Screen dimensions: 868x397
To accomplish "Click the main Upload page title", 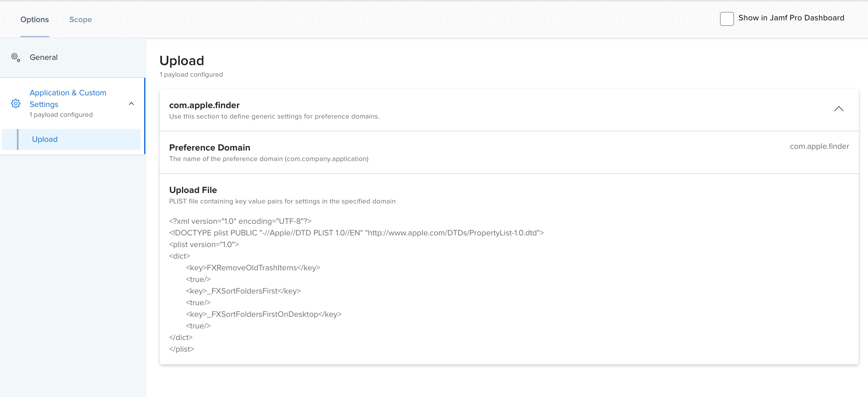I will tap(181, 61).
